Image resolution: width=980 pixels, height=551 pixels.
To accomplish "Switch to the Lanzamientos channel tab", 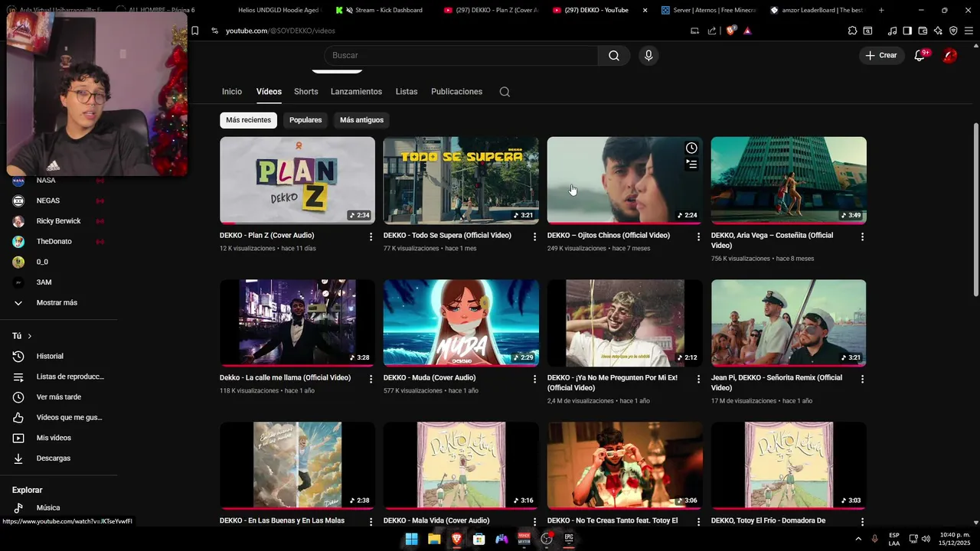I will coord(356,92).
